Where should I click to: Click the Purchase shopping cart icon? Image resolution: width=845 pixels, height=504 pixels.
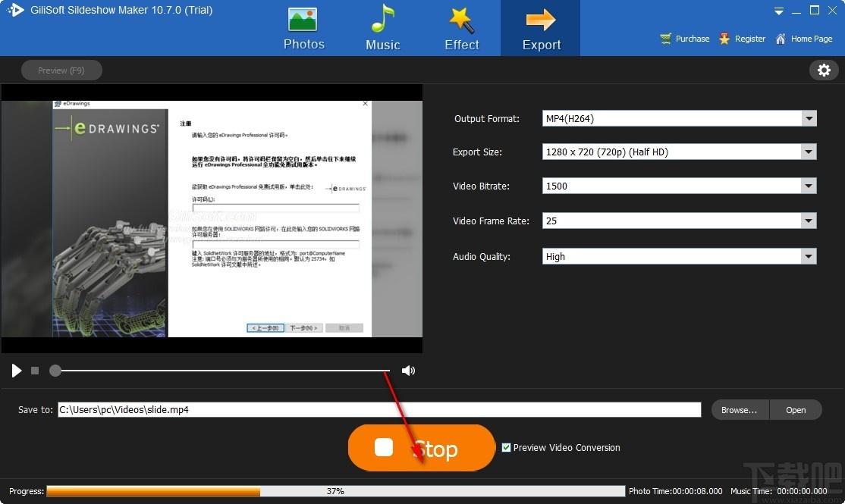pos(666,39)
